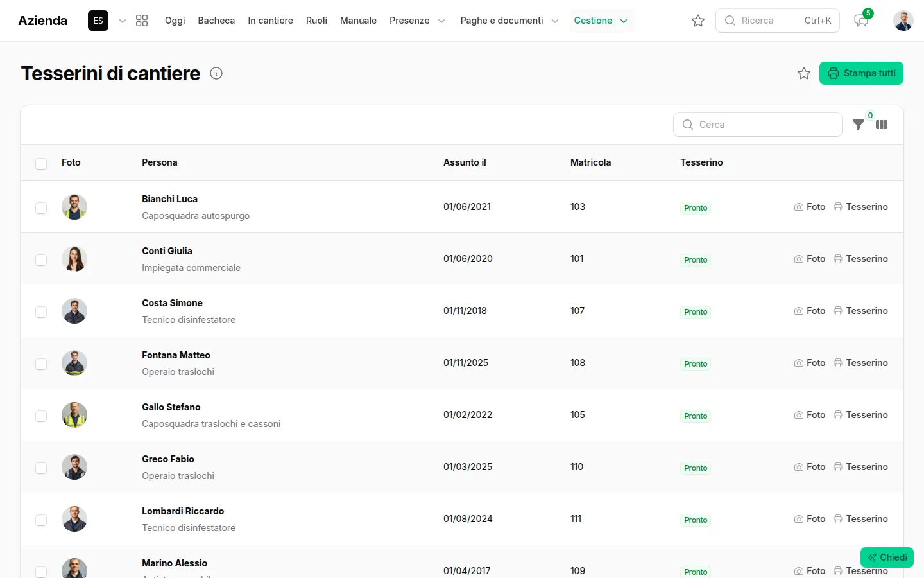Open the table filter funnel icon
Screen dimensions: 924x578
click(x=859, y=125)
